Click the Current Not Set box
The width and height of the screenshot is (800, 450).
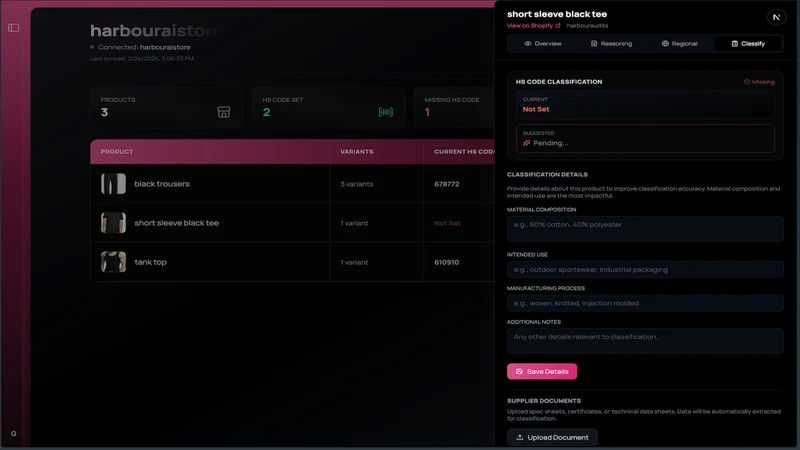[x=645, y=105]
